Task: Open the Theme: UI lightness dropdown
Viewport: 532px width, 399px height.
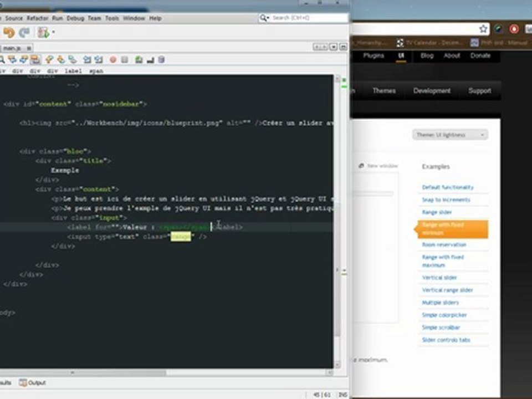Action: pos(450,135)
